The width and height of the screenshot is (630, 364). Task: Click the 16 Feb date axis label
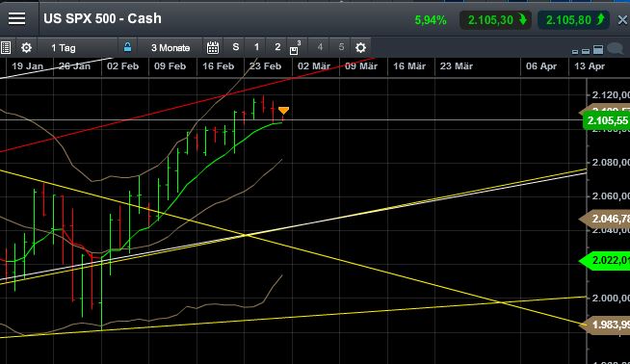pos(218,66)
